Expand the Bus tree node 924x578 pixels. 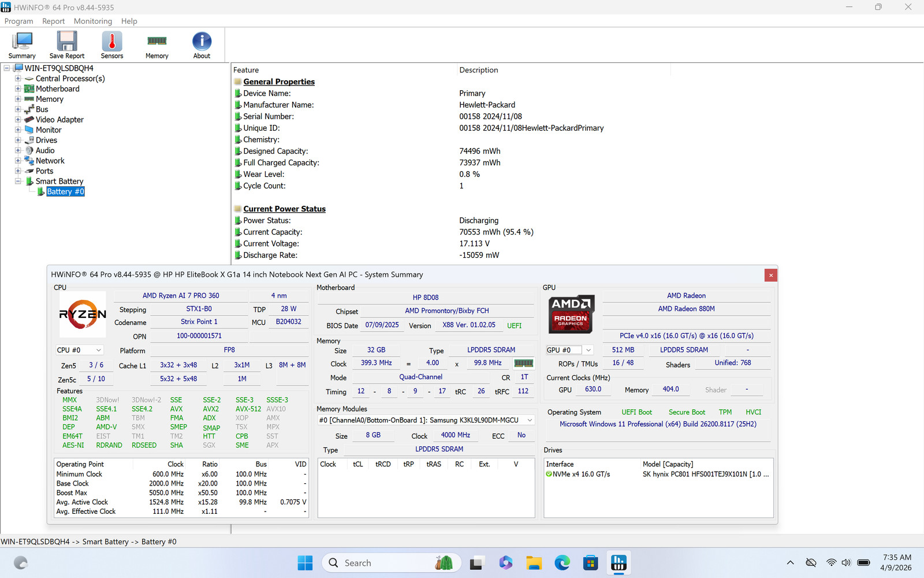coord(18,109)
